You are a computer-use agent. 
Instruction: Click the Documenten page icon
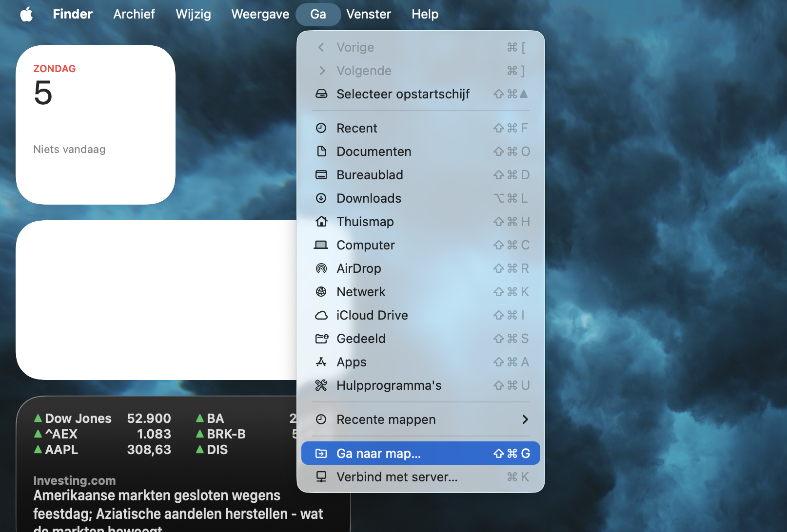point(321,152)
